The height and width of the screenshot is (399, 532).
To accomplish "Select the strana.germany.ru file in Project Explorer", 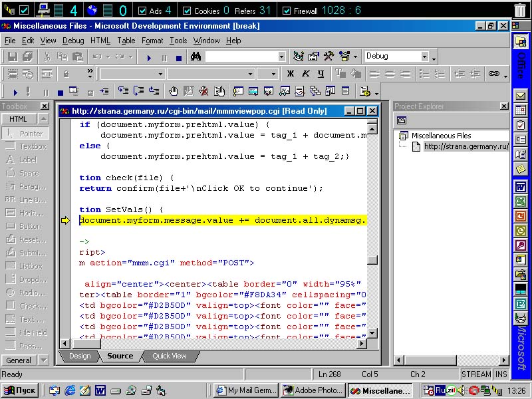I will pos(465,146).
